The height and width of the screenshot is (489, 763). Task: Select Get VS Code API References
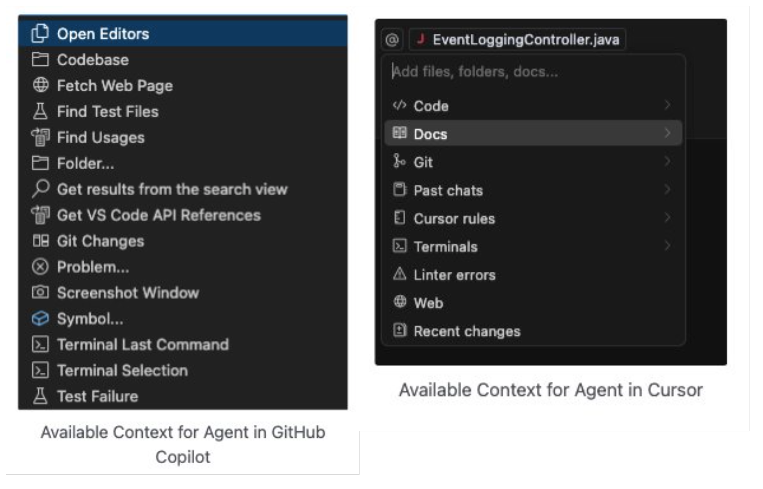[183, 215]
